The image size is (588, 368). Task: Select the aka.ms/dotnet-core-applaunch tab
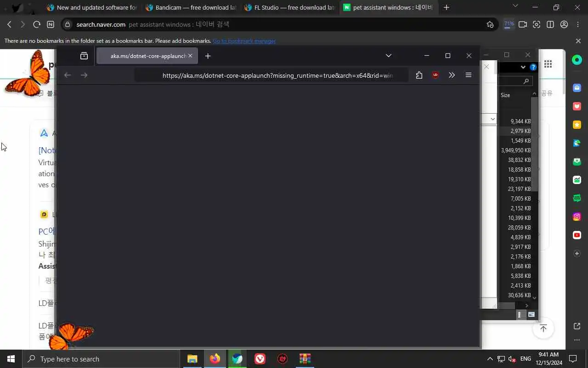point(147,56)
